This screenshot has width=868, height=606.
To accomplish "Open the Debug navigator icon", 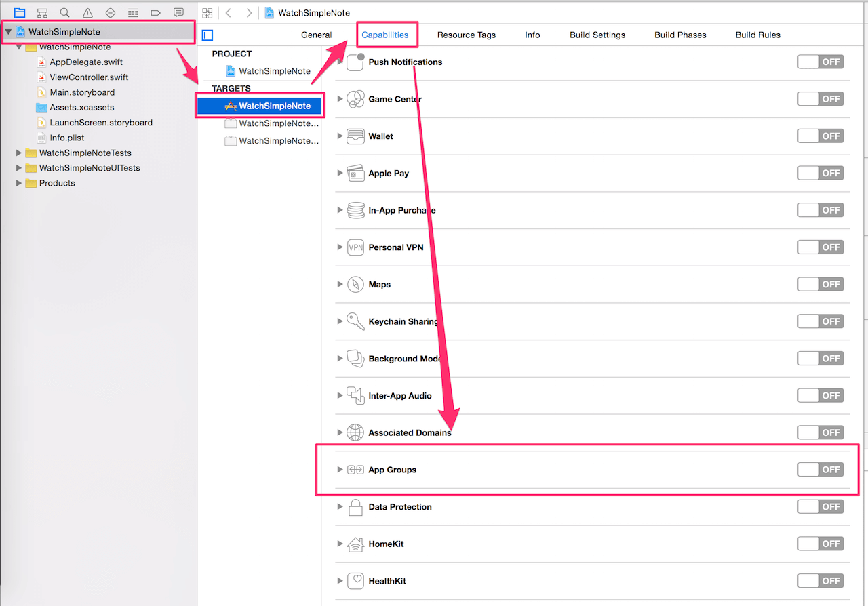I will pos(133,13).
